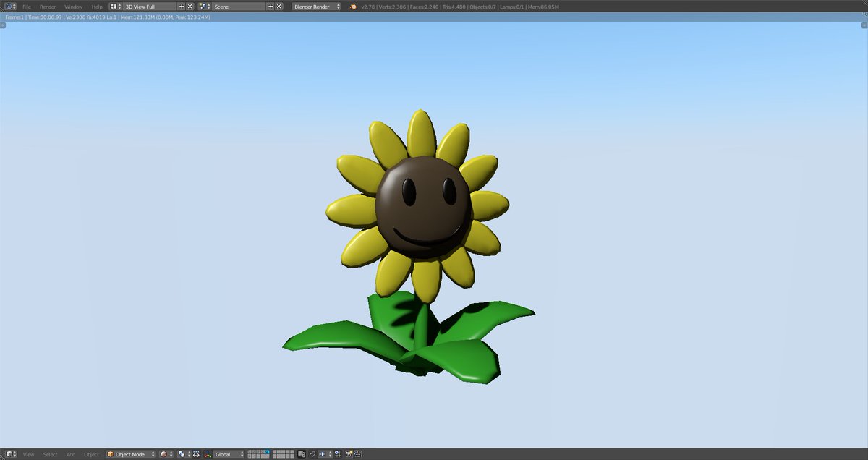Click the 3D View editor type icon
Image resolution: width=868 pixels, height=460 pixels.
pos(9,454)
